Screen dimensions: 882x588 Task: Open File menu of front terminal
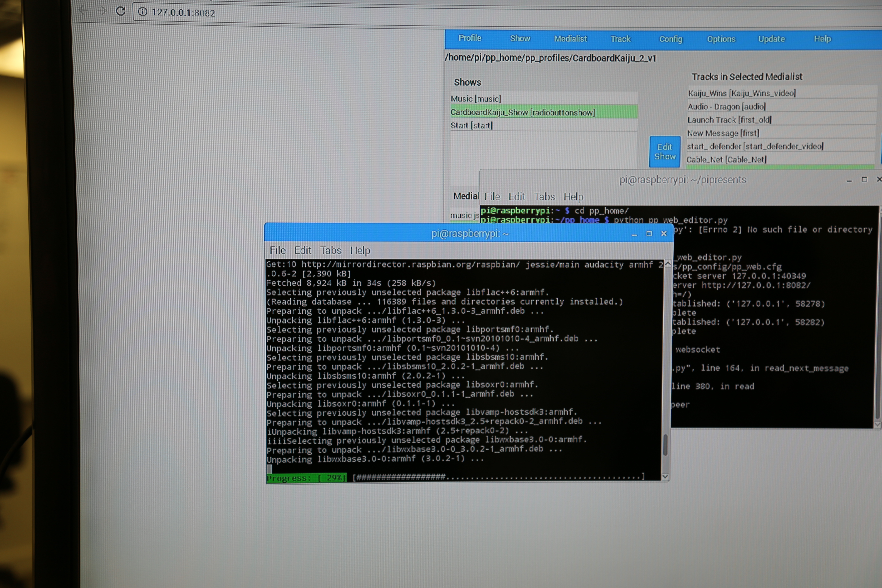coord(278,250)
